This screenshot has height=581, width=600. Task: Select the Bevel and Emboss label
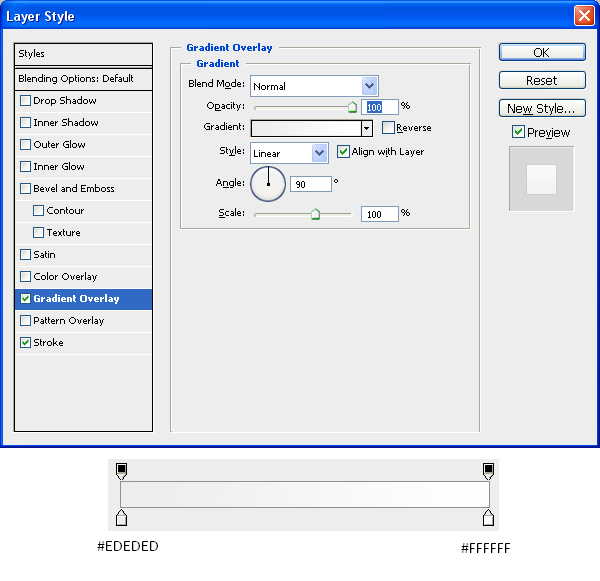[74, 189]
